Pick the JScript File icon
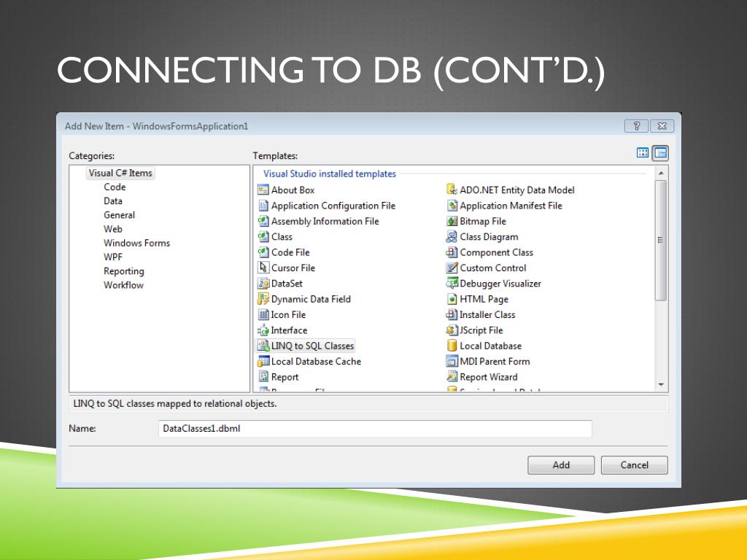747x560 pixels. tap(452, 330)
